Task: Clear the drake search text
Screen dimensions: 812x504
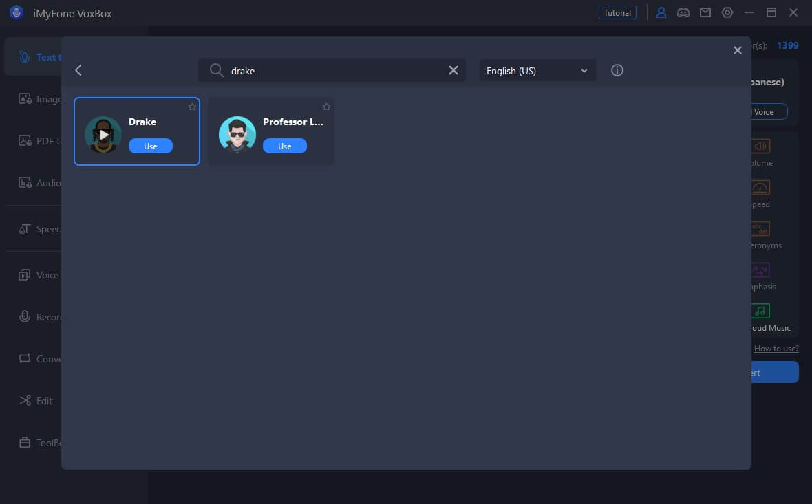Action: (x=453, y=70)
